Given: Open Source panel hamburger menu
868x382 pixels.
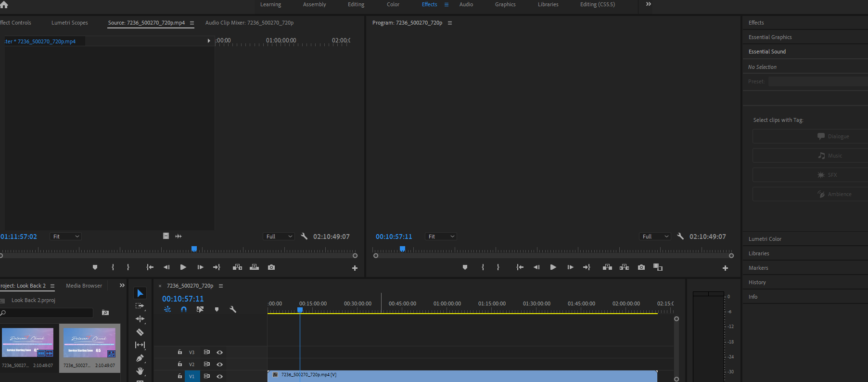Looking at the screenshot, I should coord(192,23).
